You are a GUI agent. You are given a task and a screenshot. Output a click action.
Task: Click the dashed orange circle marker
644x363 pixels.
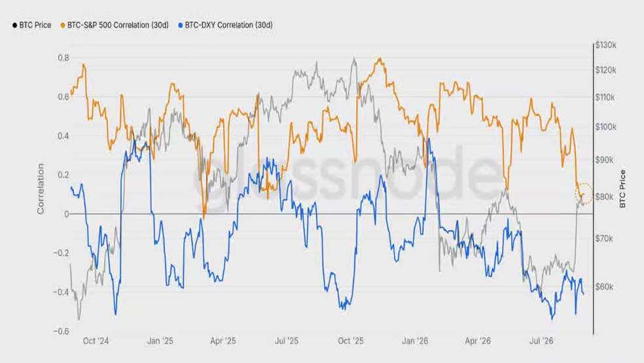point(584,194)
